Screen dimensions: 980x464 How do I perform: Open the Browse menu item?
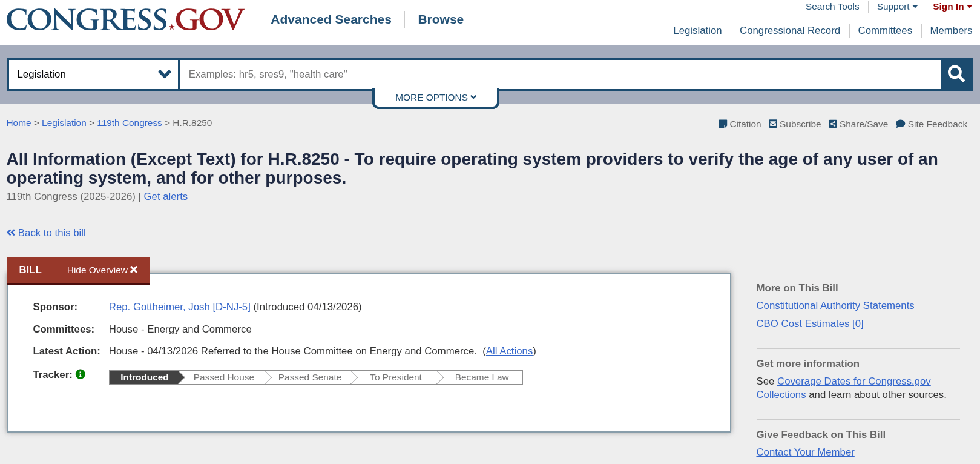441,19
